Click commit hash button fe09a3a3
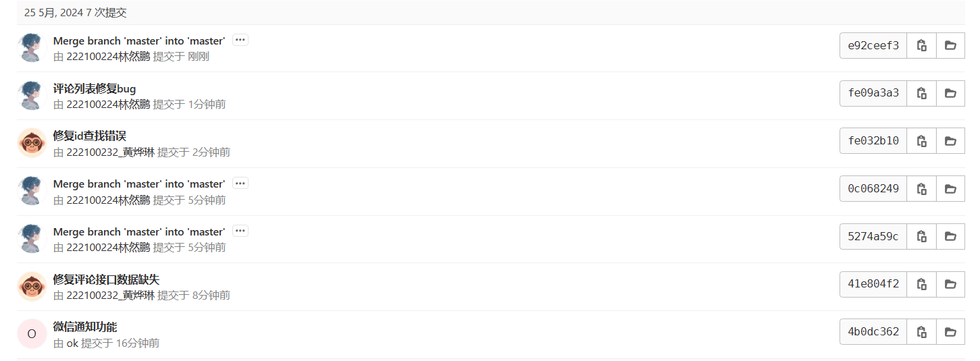This screenshot has width=980, height=361. click(x=873, y=93)
